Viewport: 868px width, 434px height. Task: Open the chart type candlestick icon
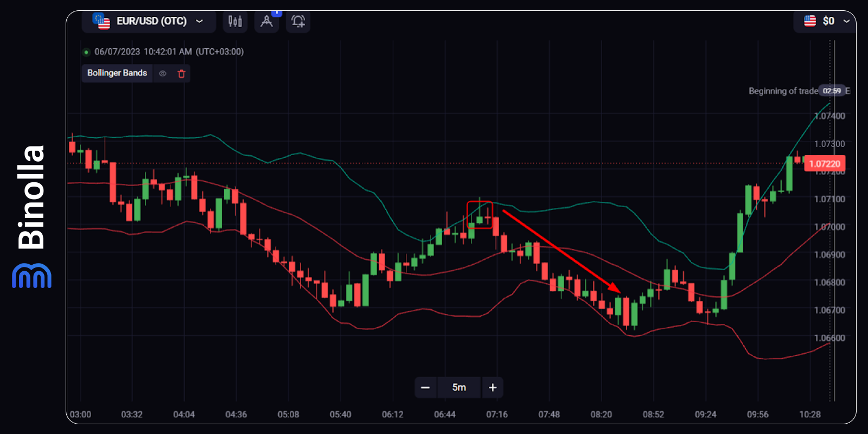[x=235, y=21]
